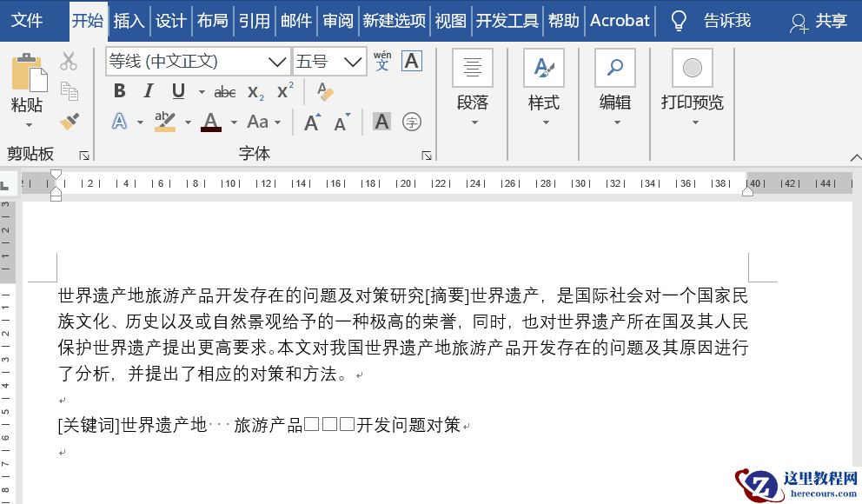The width and height of the screenshot is (862, 504).
Task: Click the Copy icon
Action: 69,90
